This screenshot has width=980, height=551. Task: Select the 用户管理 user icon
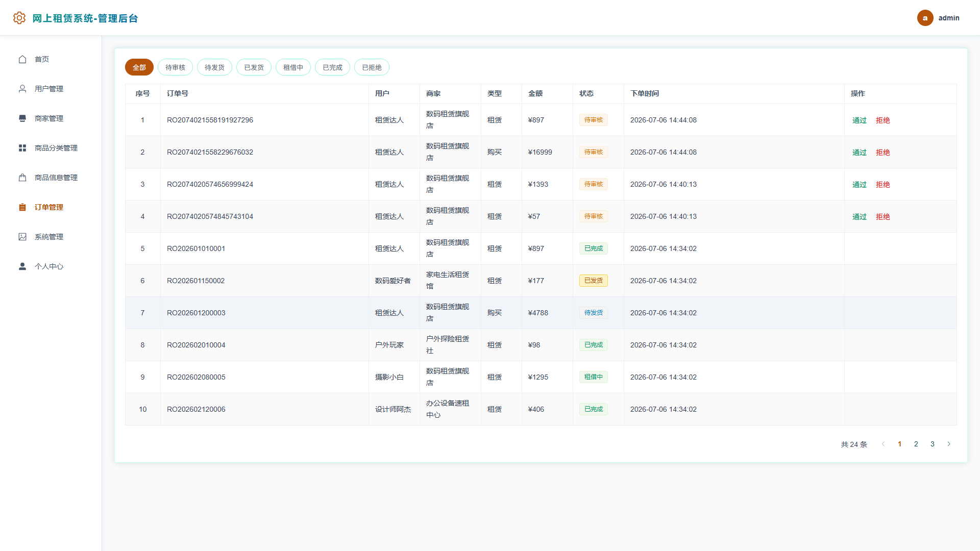pyautogui.click(x=22, y=89)
